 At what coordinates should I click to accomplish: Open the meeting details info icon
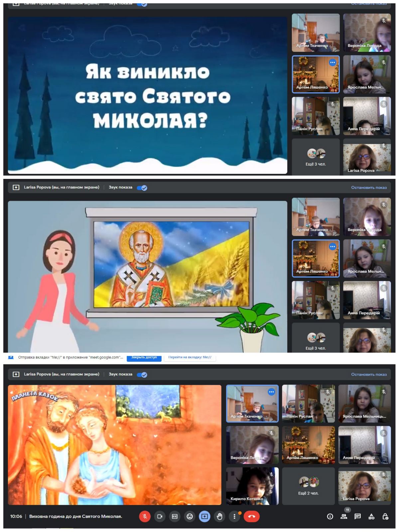(330, 516)
